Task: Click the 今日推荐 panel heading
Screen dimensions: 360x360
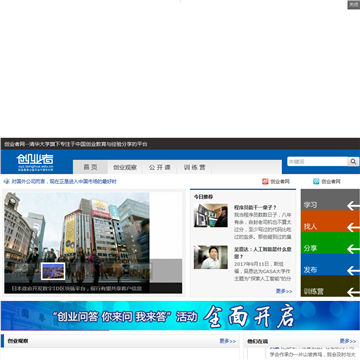Action: 203,197
